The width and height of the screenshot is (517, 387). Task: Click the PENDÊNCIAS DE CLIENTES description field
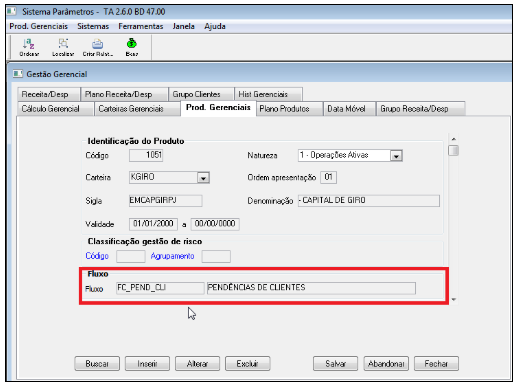point(311,288)
